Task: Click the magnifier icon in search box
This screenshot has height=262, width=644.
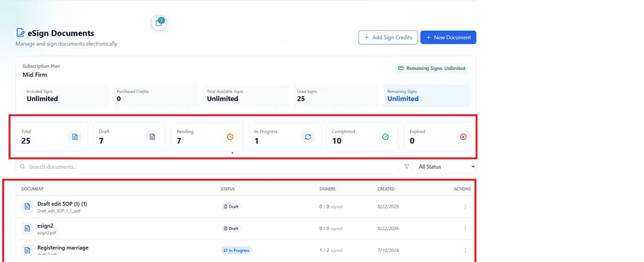Action: pos(23,167)
